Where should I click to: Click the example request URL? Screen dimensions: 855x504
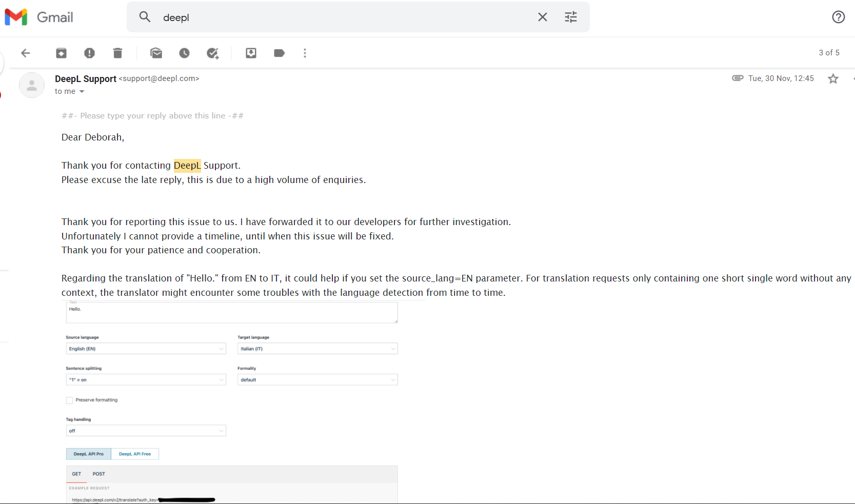coord(143,499)
